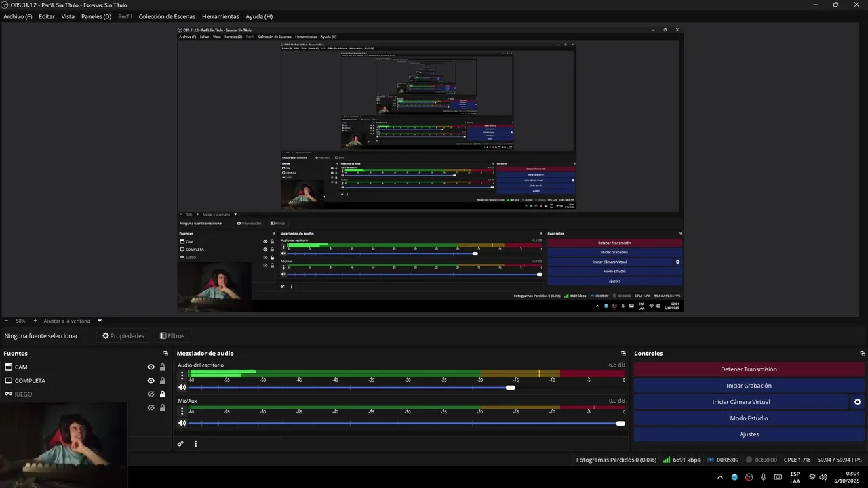Click Iniciar Cámara Virtual
Image resolution: width=868 pixels, height=488 pixels.
(741, 402)
